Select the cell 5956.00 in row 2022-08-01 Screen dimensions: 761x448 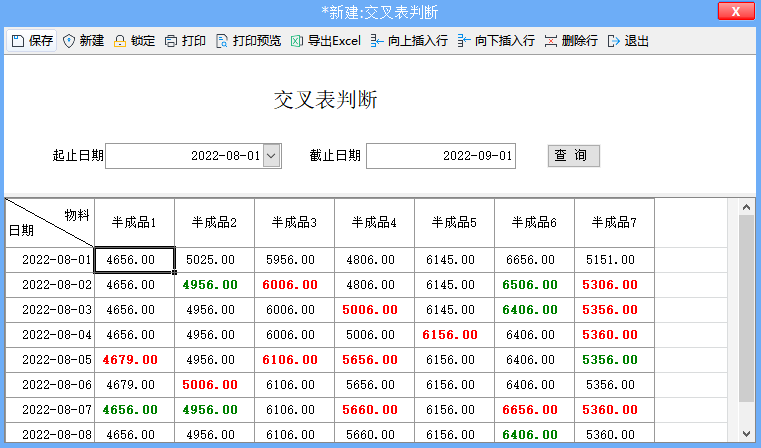click(295, 260)
